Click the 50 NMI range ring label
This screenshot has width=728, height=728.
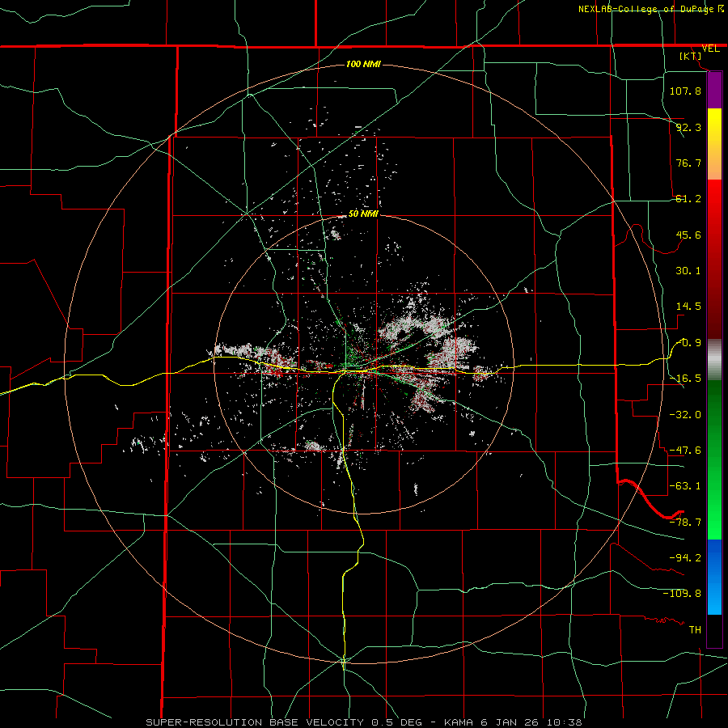tap(363, 214)
